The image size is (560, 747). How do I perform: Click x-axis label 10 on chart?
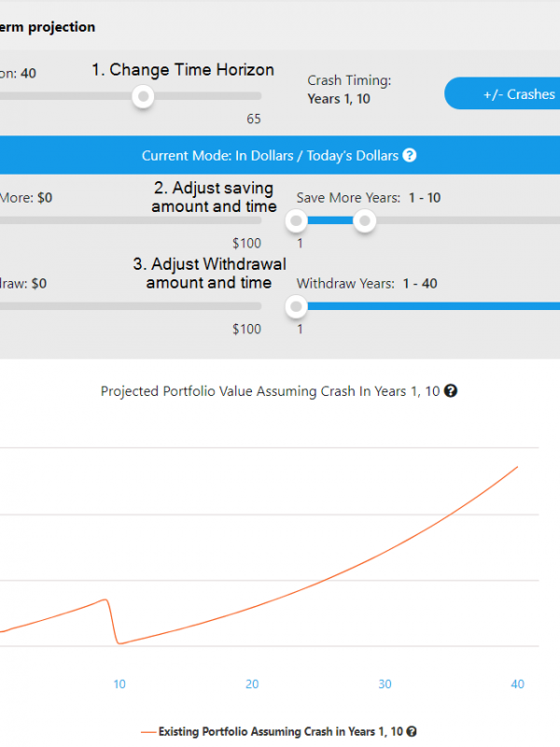(x=119, y=684)
